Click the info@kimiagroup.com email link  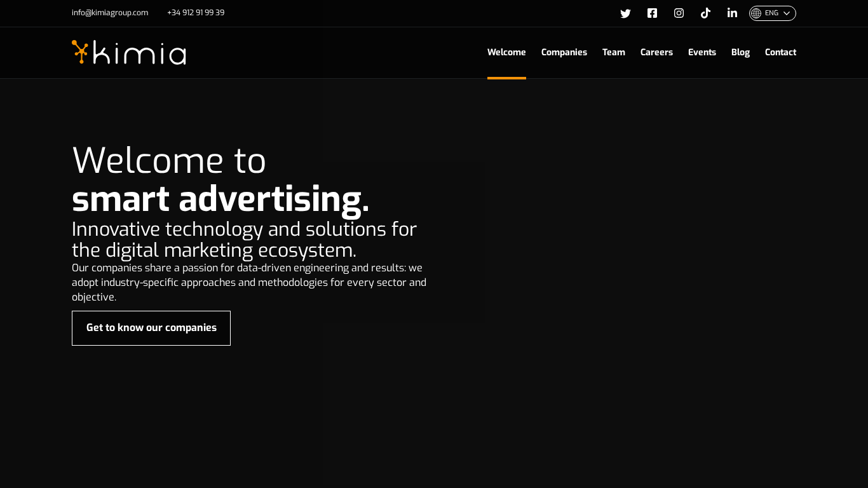tap(110, 13)
